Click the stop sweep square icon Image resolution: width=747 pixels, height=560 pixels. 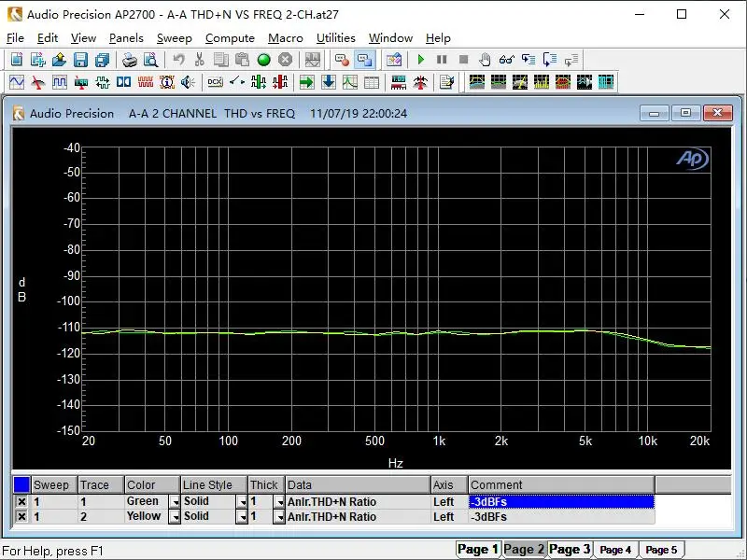(463, 60)
